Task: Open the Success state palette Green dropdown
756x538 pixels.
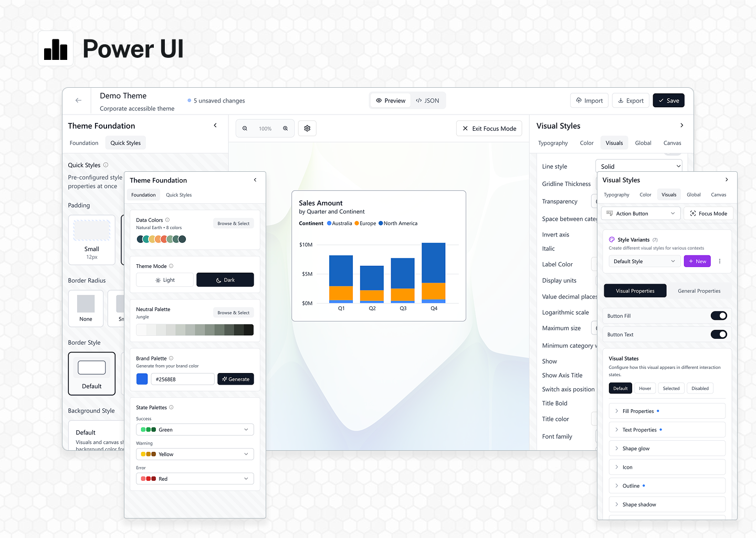Action: coord(195,429)
